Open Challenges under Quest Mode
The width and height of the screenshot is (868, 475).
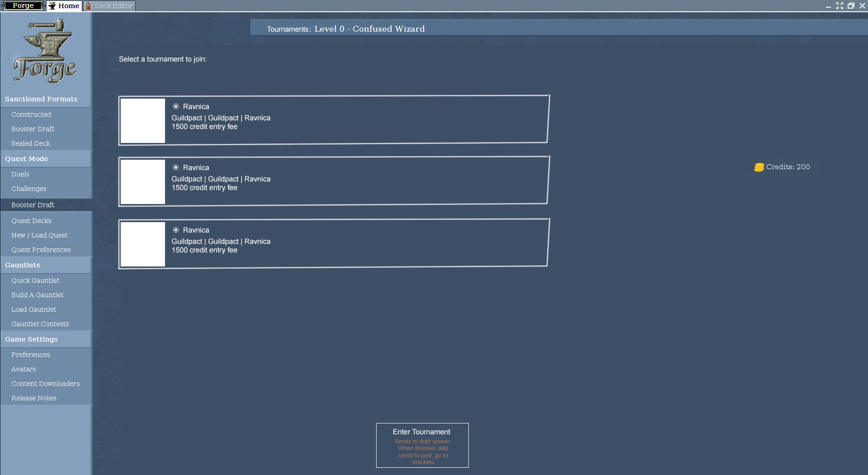coord(29,189)
